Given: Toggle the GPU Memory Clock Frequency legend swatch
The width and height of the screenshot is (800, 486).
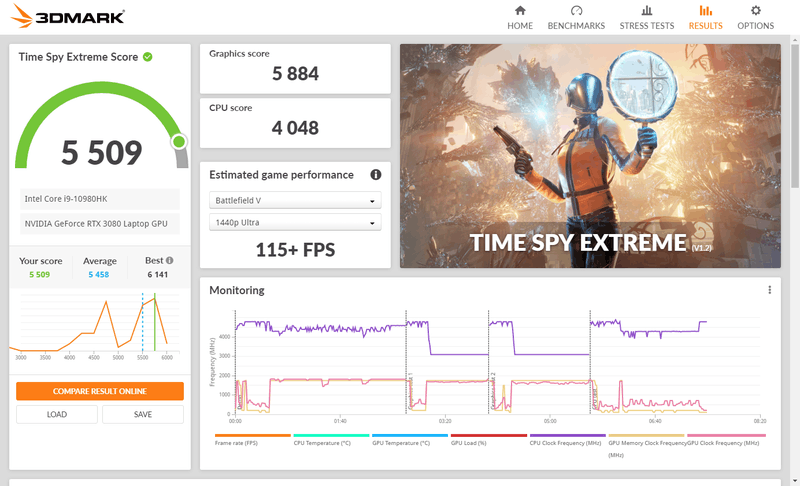Looking at the screenshot, I should pos(646,436).
